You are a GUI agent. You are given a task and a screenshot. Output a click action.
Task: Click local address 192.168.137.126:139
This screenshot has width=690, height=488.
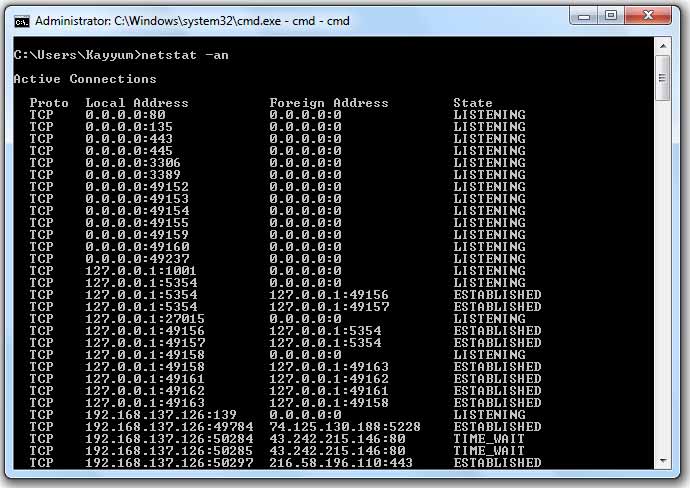click(x=161, y=415)
